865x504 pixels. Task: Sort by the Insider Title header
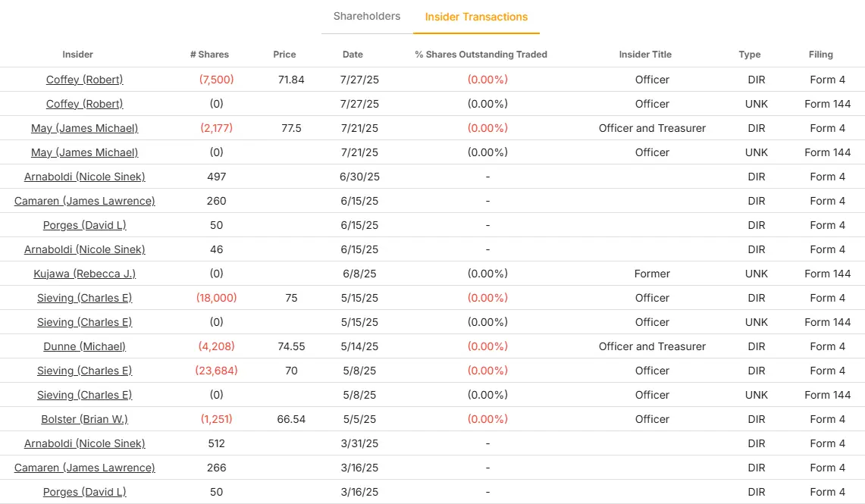point(645,55)
